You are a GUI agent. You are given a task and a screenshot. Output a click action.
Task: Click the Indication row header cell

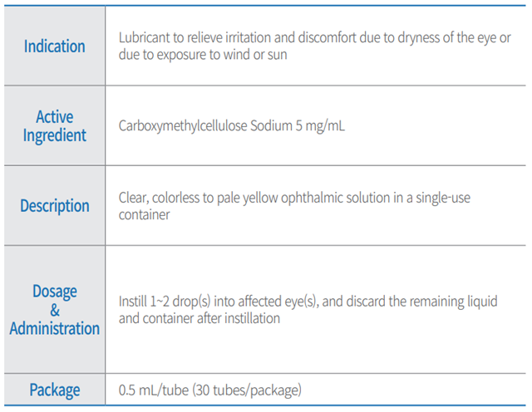tap(55, 47)
